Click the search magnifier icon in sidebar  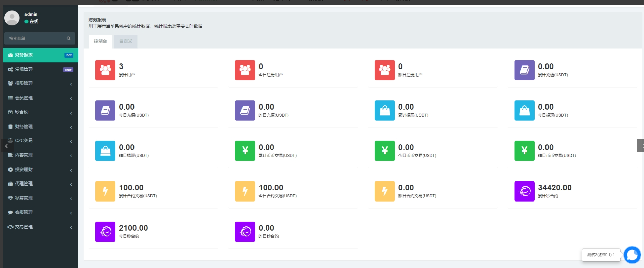coord(68,38)
